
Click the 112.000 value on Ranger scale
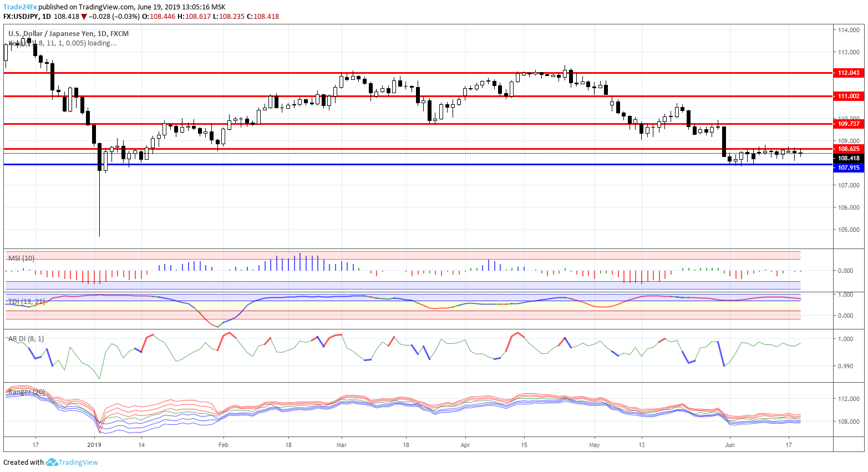click(849, 399)
